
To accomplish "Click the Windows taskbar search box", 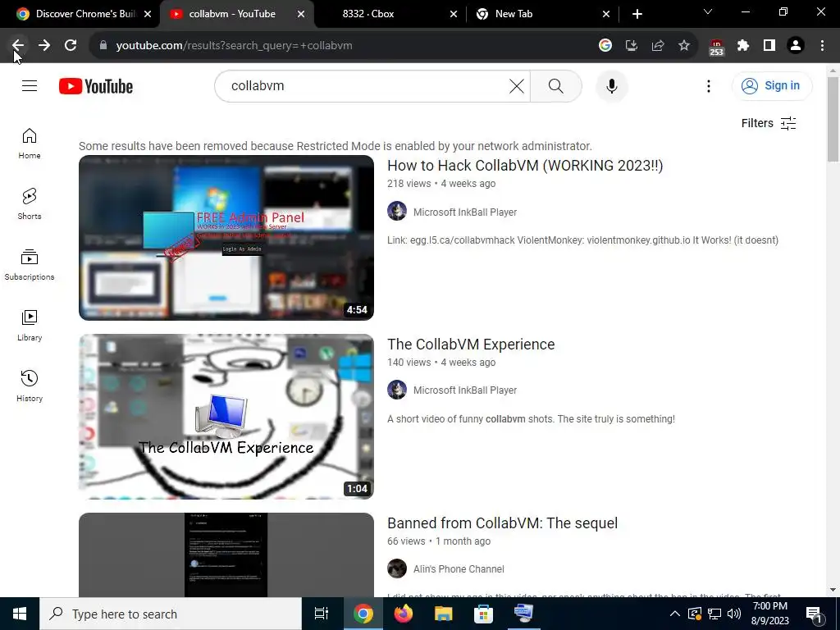I will click(x=171, y=614).
